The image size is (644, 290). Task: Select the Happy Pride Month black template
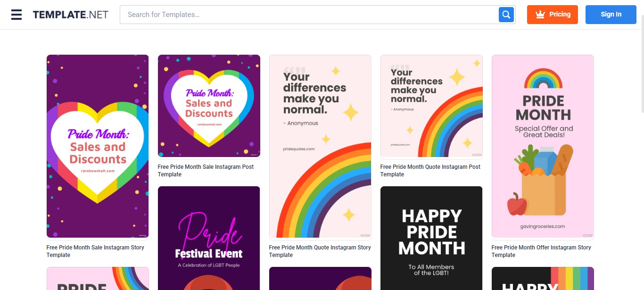(431, 238)
